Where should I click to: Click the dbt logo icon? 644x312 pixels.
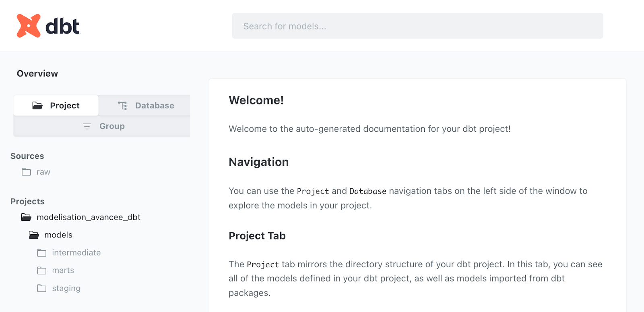[x=29, y=26]
